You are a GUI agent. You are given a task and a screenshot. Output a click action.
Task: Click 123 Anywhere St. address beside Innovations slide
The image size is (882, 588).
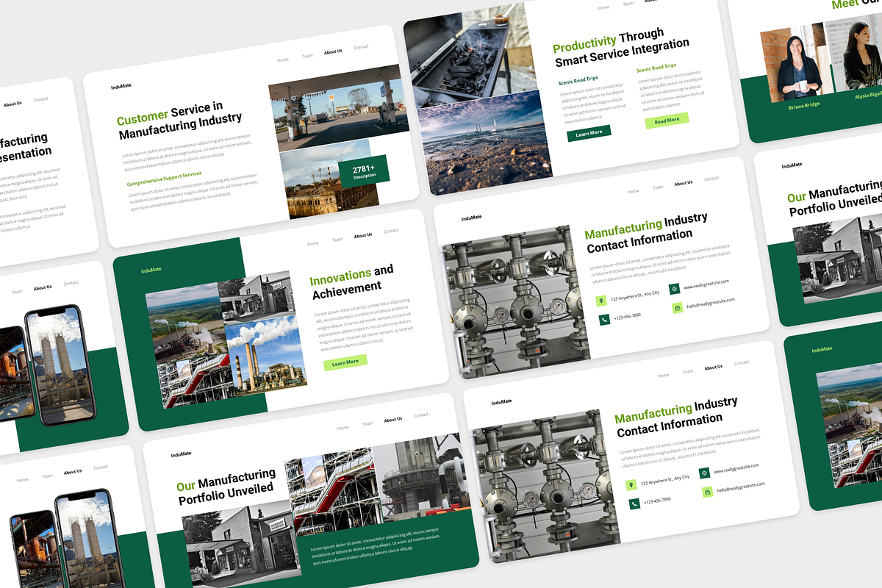[x=635, y=295]
